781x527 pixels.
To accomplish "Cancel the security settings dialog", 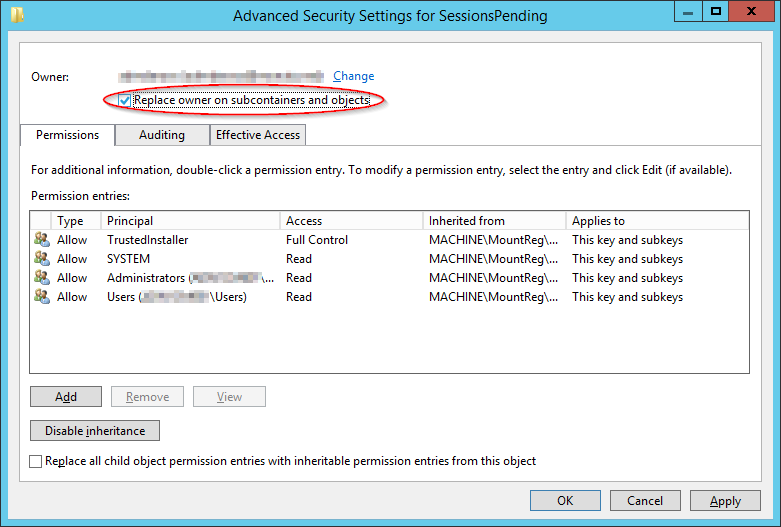I will [645, 500].
